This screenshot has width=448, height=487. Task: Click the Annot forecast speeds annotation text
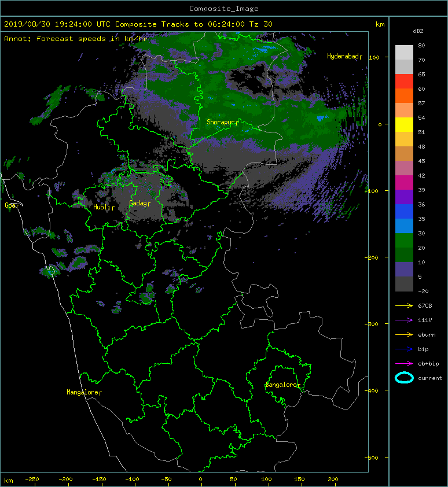tap(76, 39)
